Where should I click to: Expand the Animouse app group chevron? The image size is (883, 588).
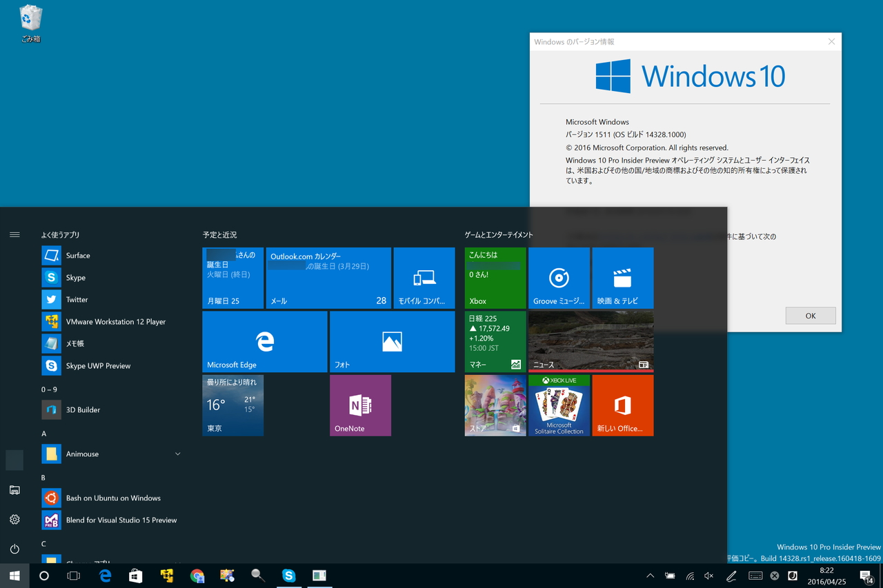coord(177,454)
